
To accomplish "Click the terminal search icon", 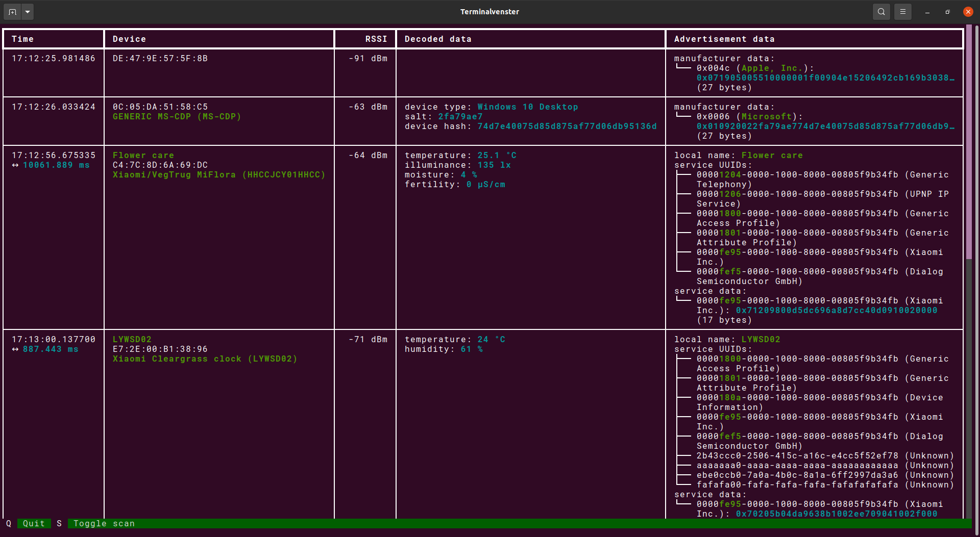I will (881, 12).
